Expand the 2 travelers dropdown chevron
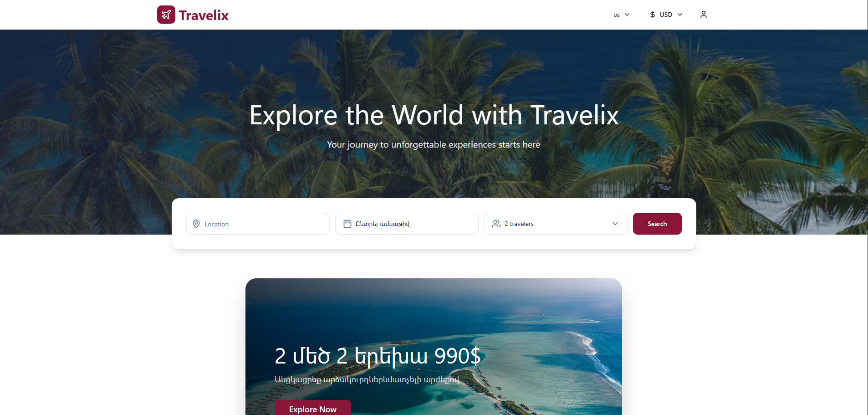The width and height of the screenshot is (868, 415). tap(615, 224)
